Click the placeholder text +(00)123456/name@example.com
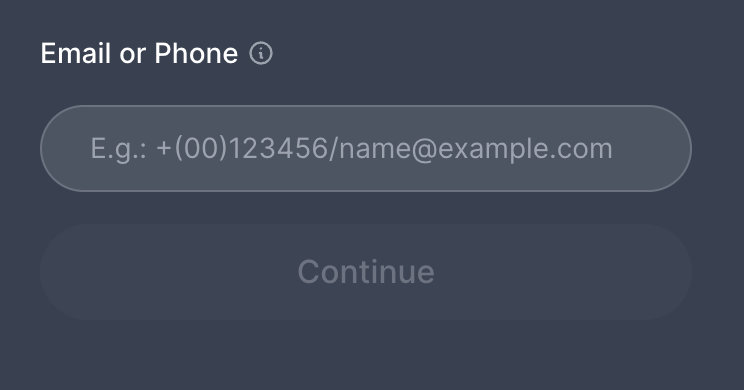 [x=384, y=149]
